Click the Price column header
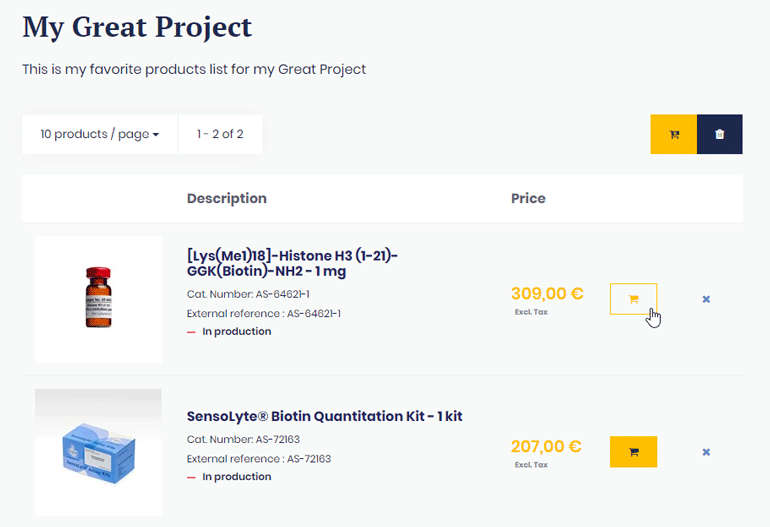The height and width of the screenshot is (527, 770). [528, 198]
